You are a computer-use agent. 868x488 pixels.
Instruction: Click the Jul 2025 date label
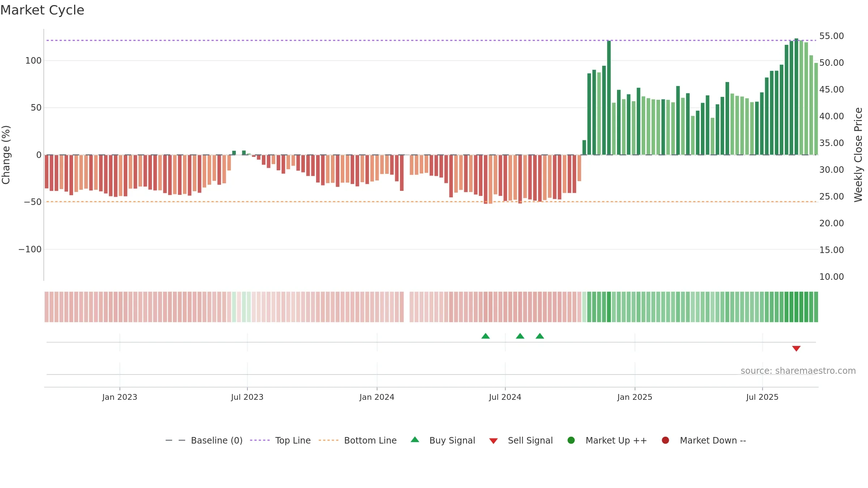(762, 397)
